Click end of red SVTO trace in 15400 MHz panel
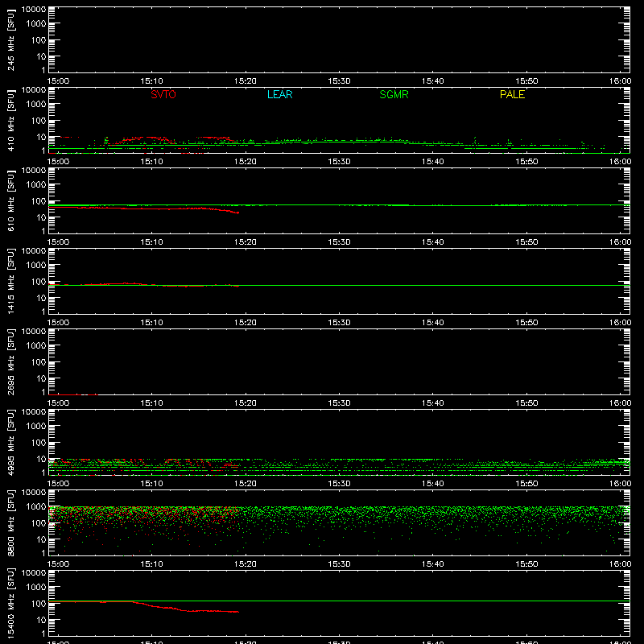Viewport: 644px width, 644px height. pyautogui.click(x=238, y=612)
